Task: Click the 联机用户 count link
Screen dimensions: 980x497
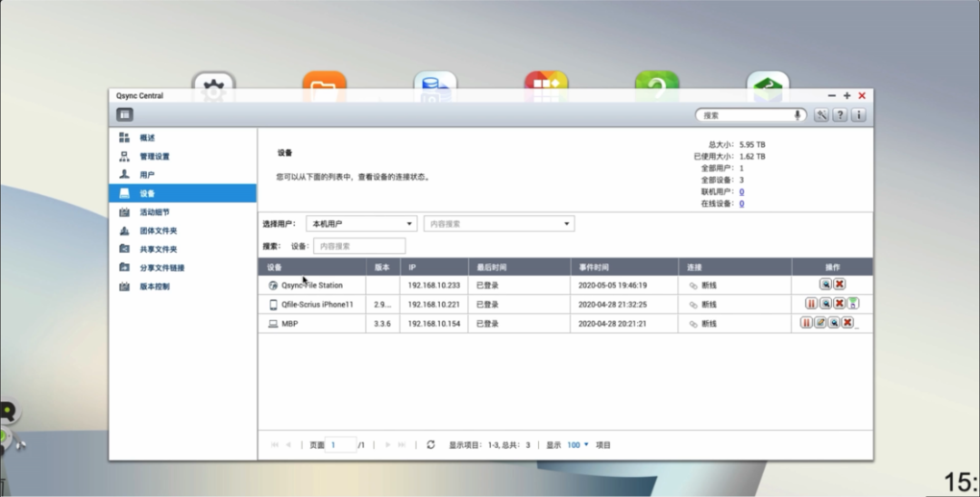Action: pos(741,191)
